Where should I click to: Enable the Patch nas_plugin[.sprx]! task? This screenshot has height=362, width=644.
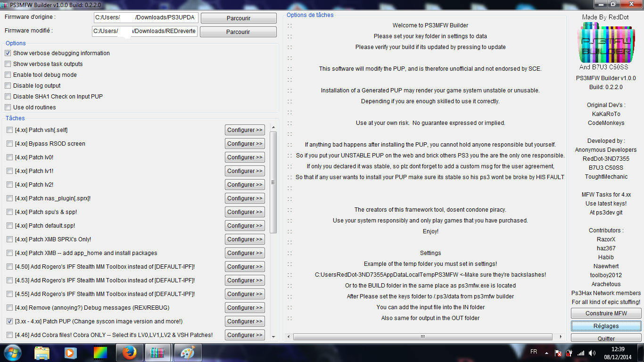click(x=10, y=198)
